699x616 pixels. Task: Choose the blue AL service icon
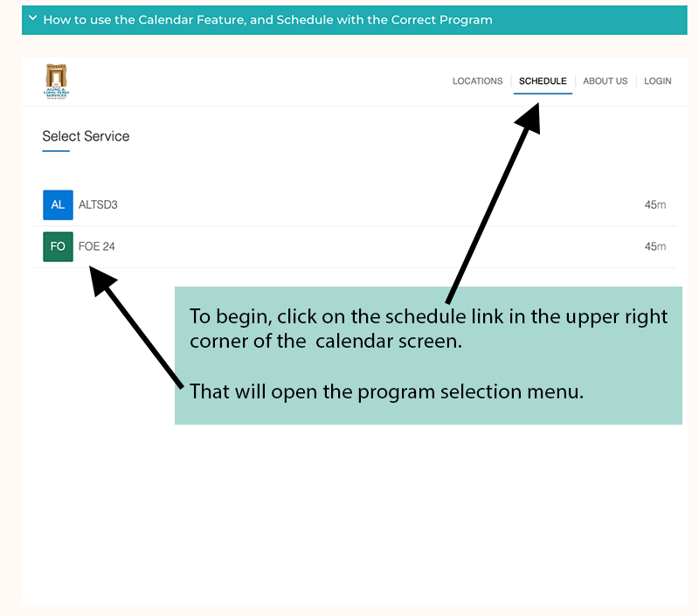(x=58, y=205)
